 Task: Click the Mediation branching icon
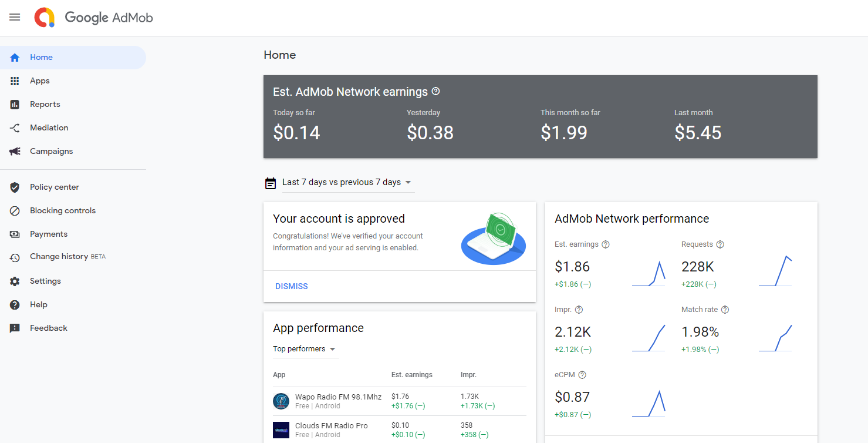15,128
